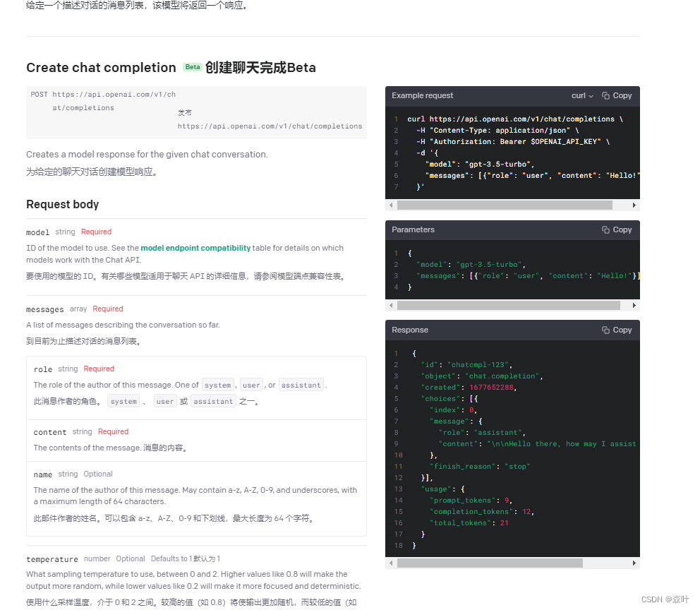Click the Beta badge next to heading
Screen dimensions: 700x610
[x=193, y=67]
